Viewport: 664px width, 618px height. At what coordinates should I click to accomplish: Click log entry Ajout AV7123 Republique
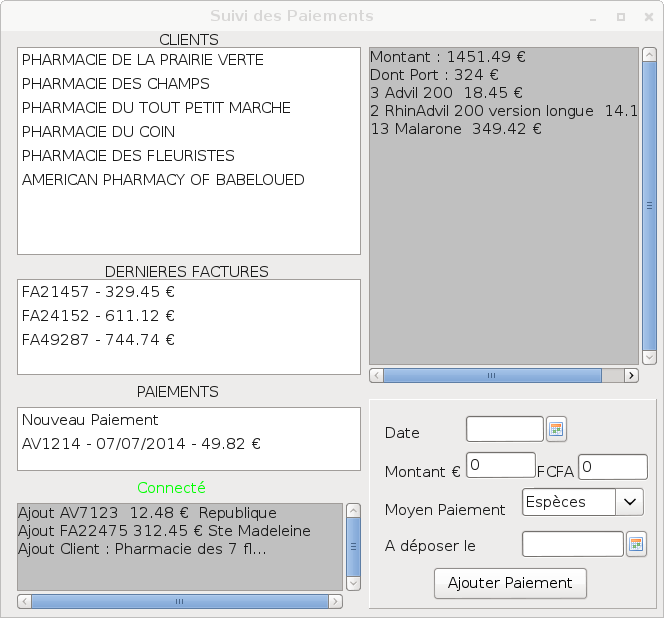click(147, 513)
